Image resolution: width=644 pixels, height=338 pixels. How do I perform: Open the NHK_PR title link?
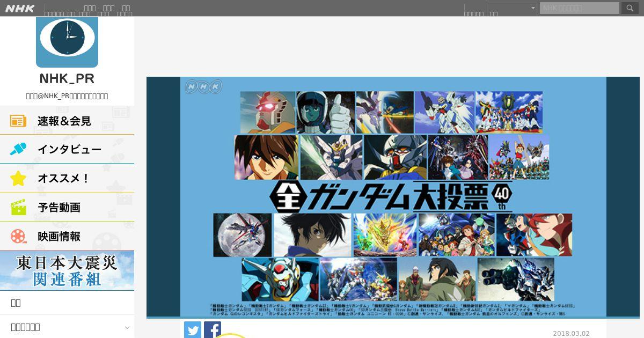(x=67, y=78)
